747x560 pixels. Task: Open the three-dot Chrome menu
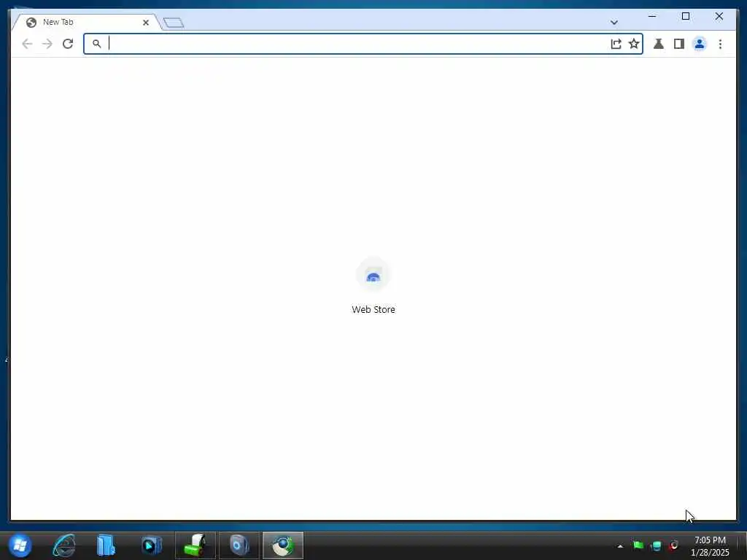[720, 44]
